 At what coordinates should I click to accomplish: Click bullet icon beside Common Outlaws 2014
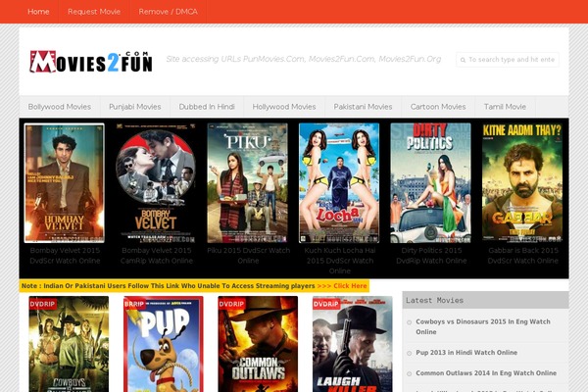pyautogui.click(x=409, y=373)
